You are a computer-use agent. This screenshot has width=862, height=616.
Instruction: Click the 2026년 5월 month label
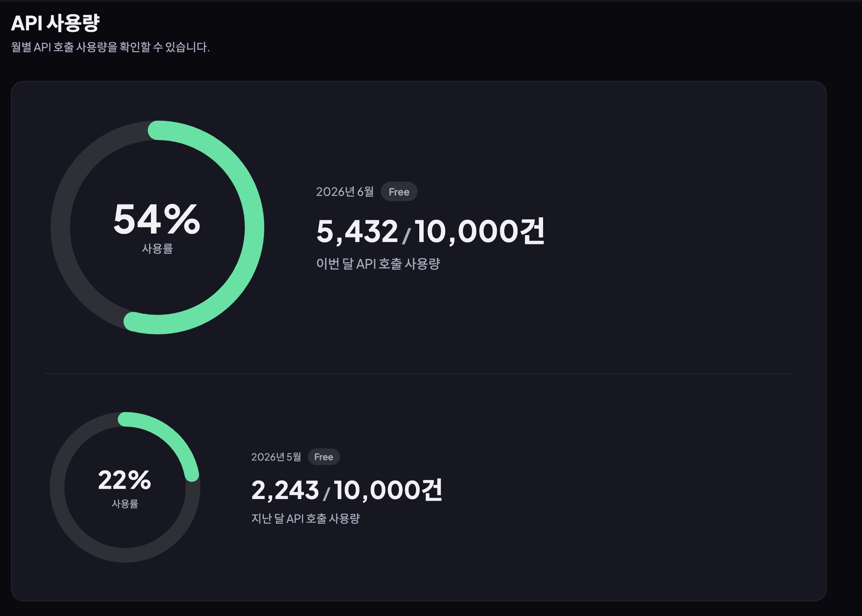click(276, 457)
